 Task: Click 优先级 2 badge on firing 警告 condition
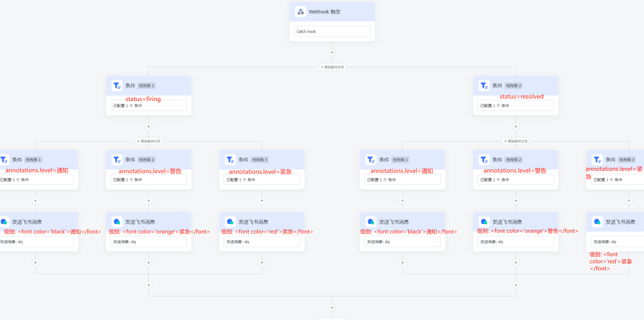pyautogui.click(x=146, y=160)
